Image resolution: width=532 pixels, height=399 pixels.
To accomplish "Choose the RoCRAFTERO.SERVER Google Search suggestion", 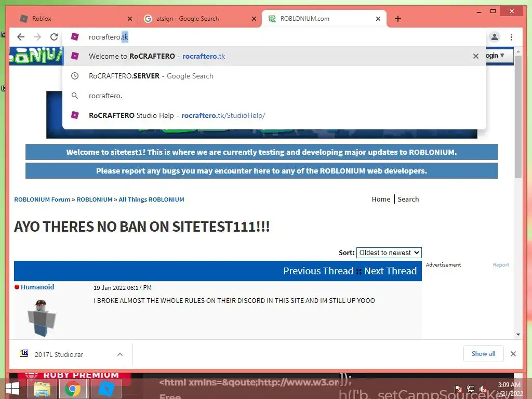I will [274, 76].
